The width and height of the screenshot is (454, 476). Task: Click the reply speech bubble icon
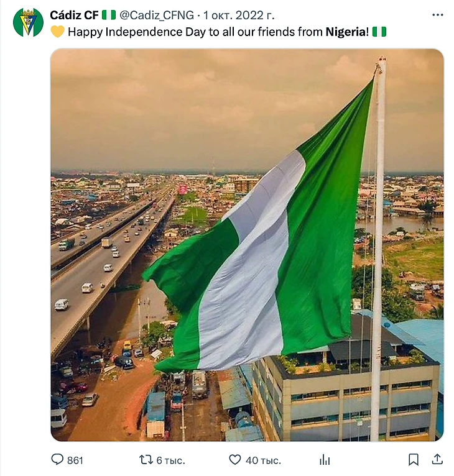[57, 460]
